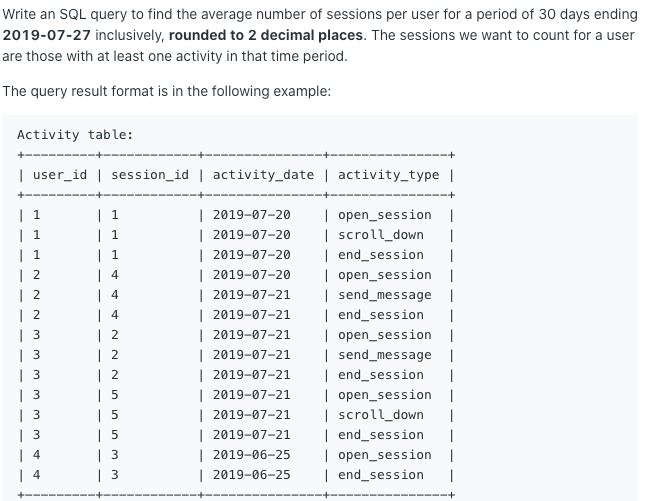Click send_message cell in user 3's row
Viewport: 647px width, 501px height.
(385, 355)
